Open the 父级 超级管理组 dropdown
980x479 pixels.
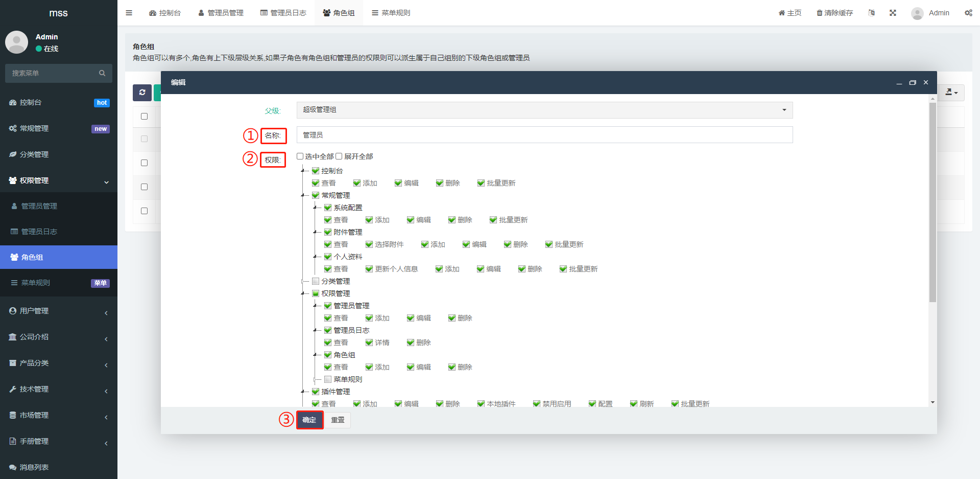click(x=544, y=110)
